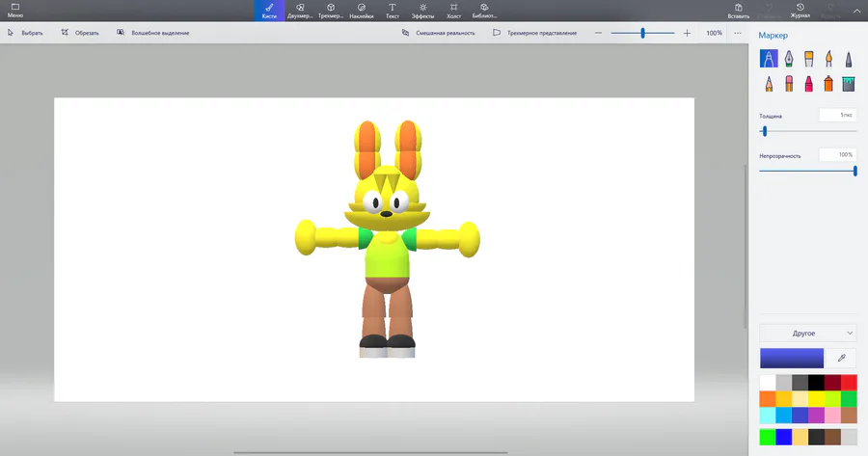Viewport: 868px width, 456px height.
Task: Select the Pixel pen tool
Action: click(849, 59)
